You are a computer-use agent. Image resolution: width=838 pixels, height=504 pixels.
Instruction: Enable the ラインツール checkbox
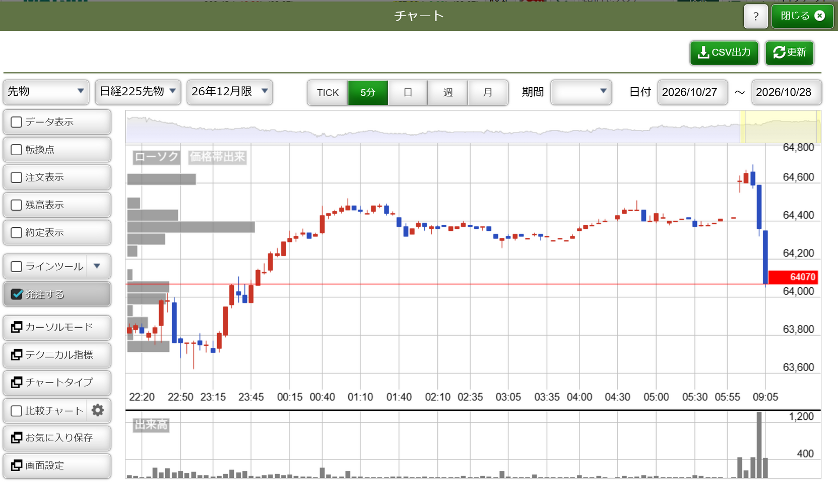pyautogui.click(x=17, y=267)
